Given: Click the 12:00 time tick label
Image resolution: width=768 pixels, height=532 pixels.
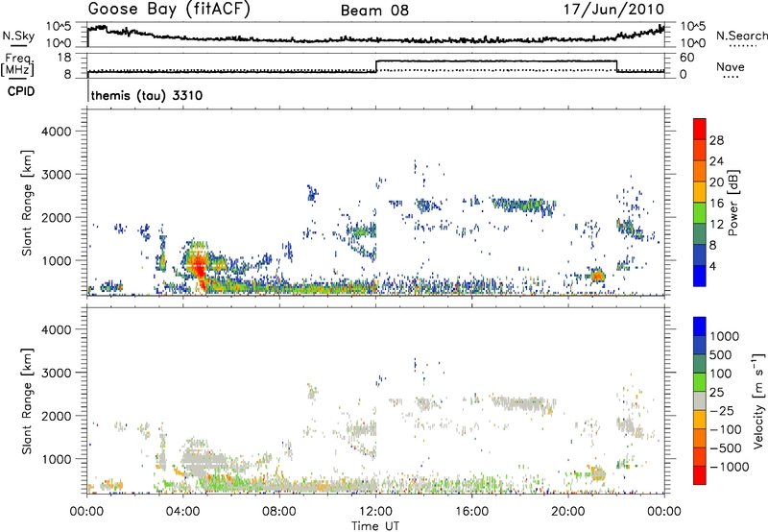Looking at the screenshot, I should 375,512.
